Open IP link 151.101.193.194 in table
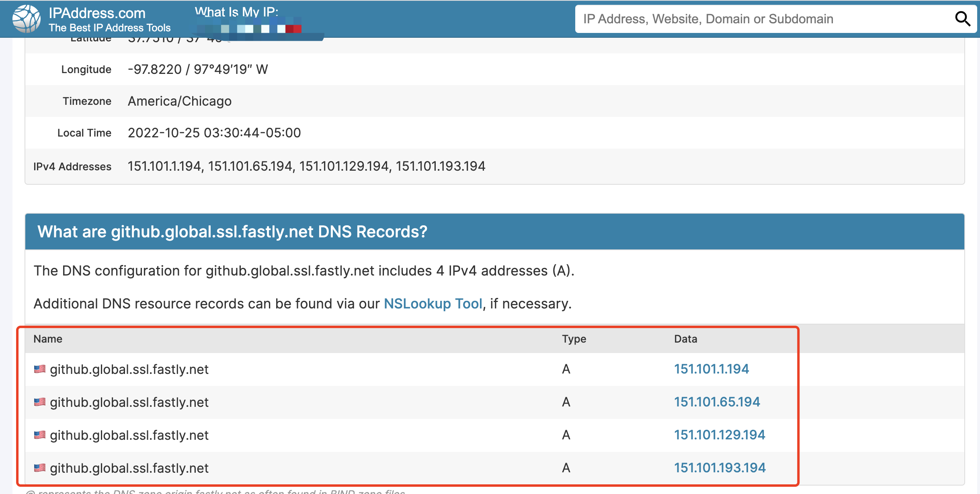This screenshot has width=980, height=494. 720,468
